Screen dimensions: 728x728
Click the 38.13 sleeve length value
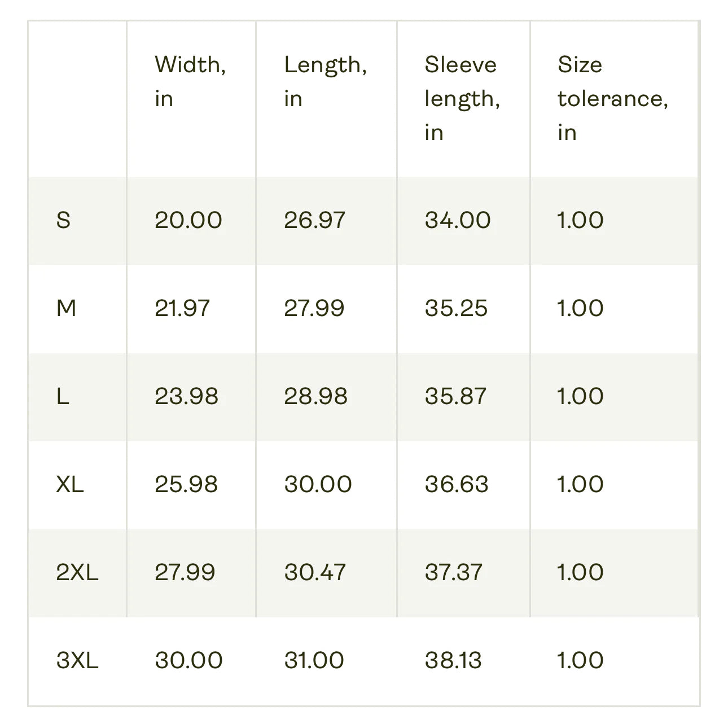453,660
